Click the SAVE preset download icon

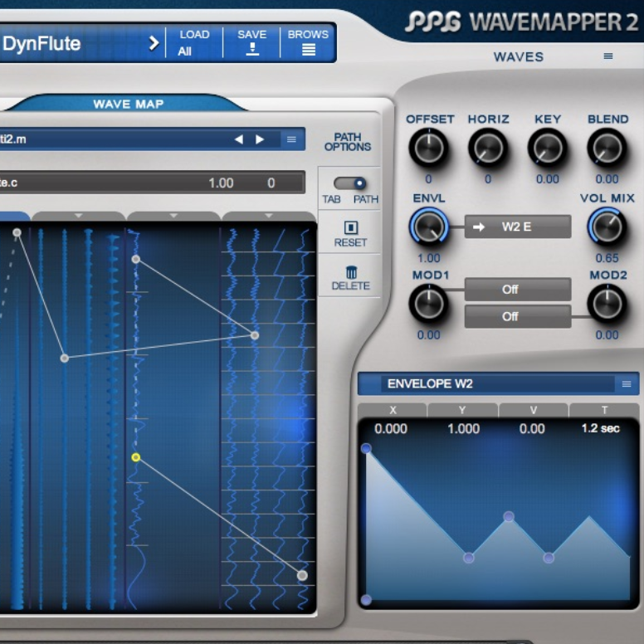(x=252, y=50)
